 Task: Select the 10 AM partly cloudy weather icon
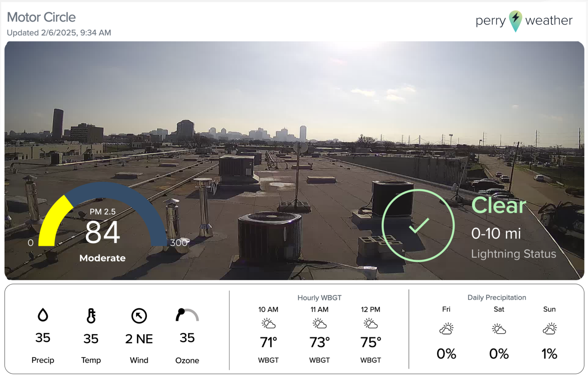[x=268, y=323]
